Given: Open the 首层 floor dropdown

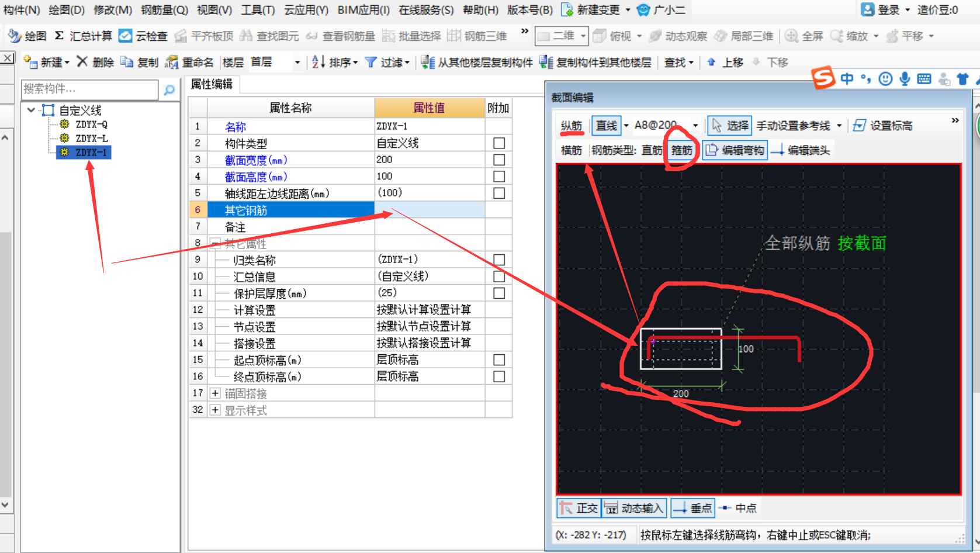Looking at the screenshot, I should pos(297,63).
